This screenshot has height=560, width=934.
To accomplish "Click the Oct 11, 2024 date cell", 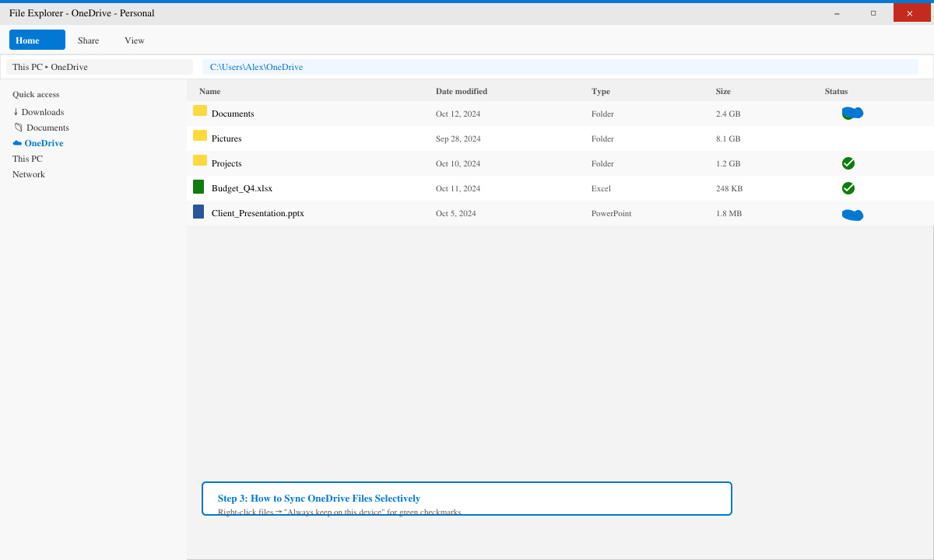I will click(x=458, y=188).
